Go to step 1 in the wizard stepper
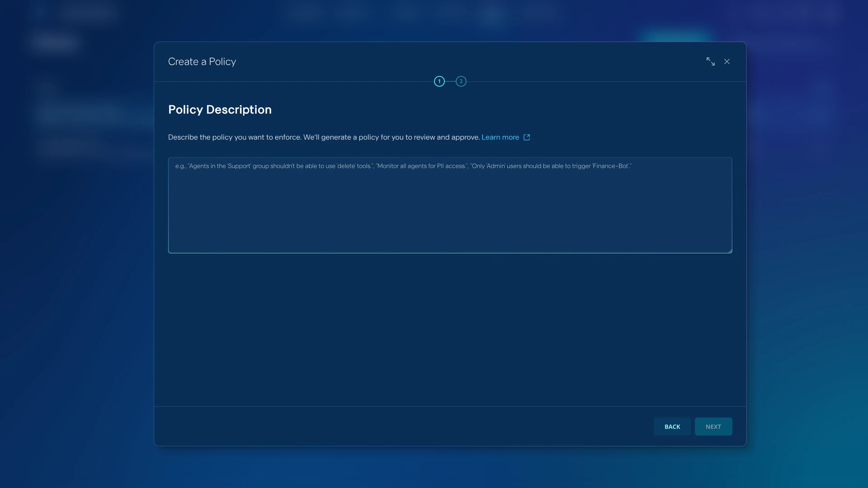The width and height of the screenshot is (868, 488). (439, 81)
